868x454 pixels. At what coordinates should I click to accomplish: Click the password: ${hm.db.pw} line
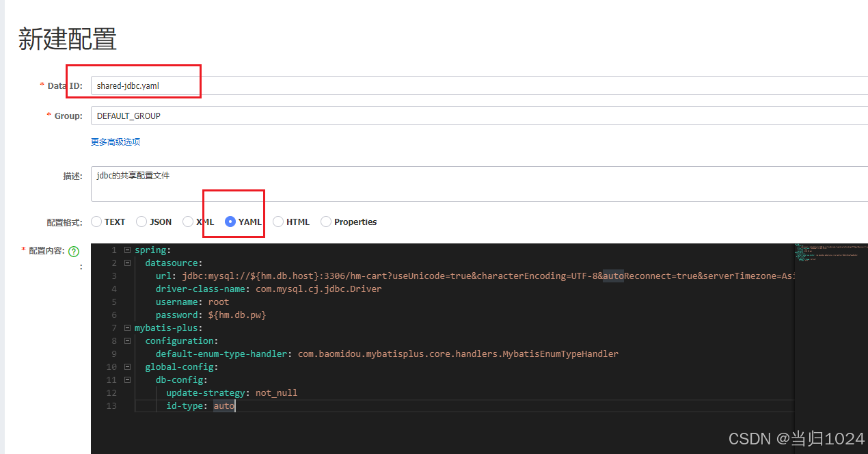[211, 315]
